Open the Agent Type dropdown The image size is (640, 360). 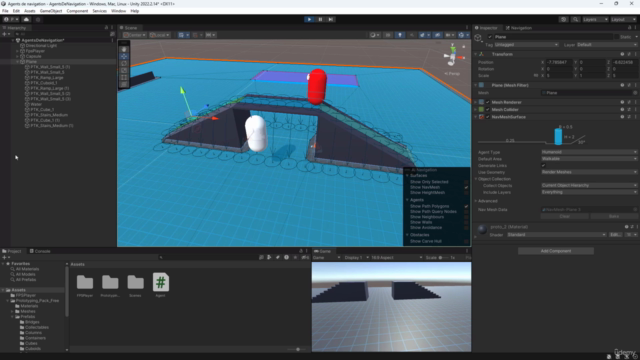pyautogui.click(x=589, y=152)
